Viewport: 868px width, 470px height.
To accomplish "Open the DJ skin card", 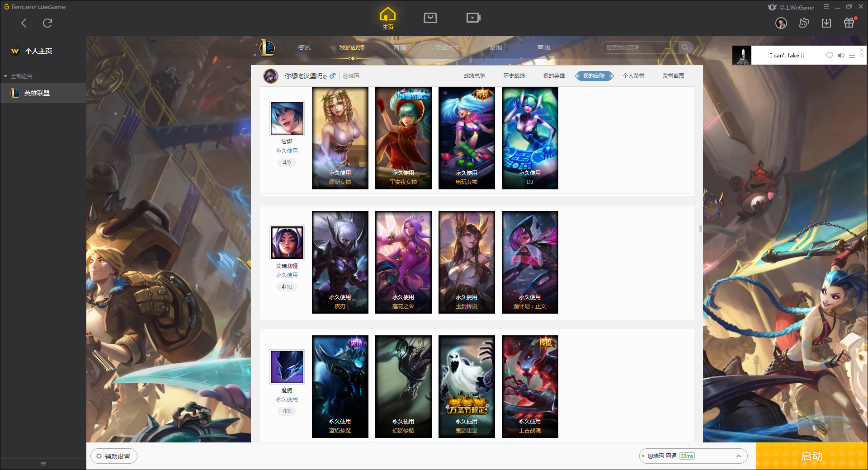I will pos(530,138).
